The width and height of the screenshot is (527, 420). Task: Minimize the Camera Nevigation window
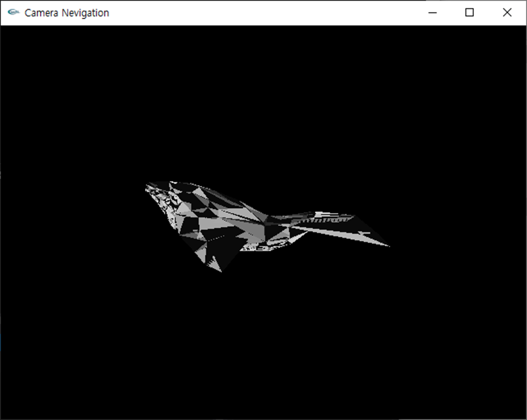click(x=432, y=13)
